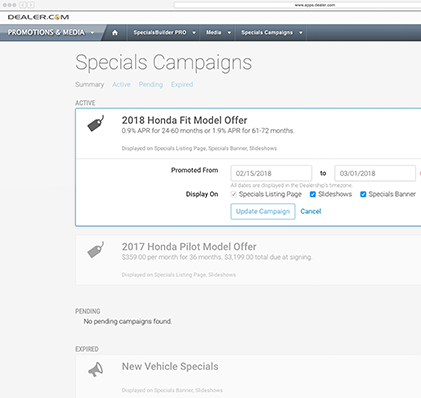Click the Cancel link
Viewport: 421px width, 398px height.
pyautogui.click(x=311, y=211)
